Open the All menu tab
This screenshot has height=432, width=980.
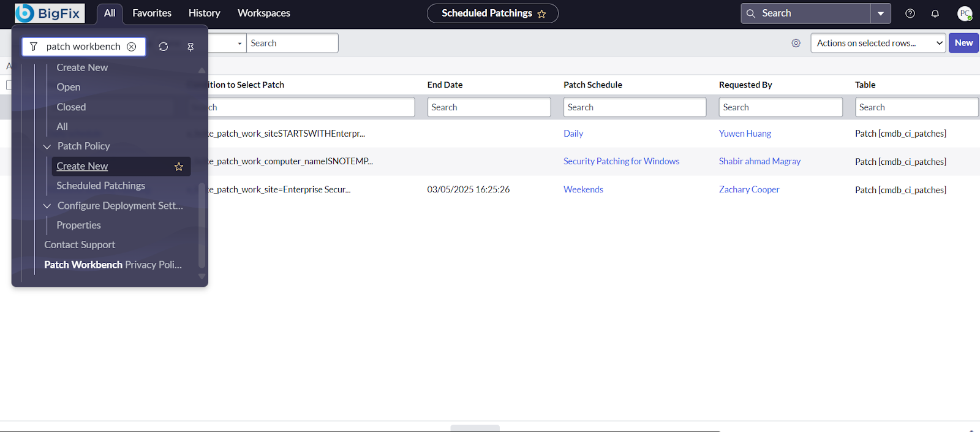[110, 13]
